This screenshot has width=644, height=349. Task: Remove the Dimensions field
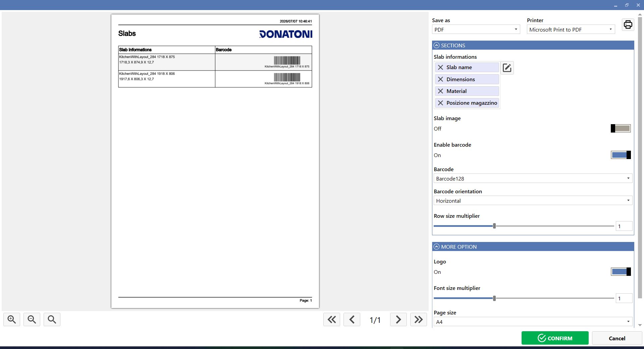coord(440,80)
